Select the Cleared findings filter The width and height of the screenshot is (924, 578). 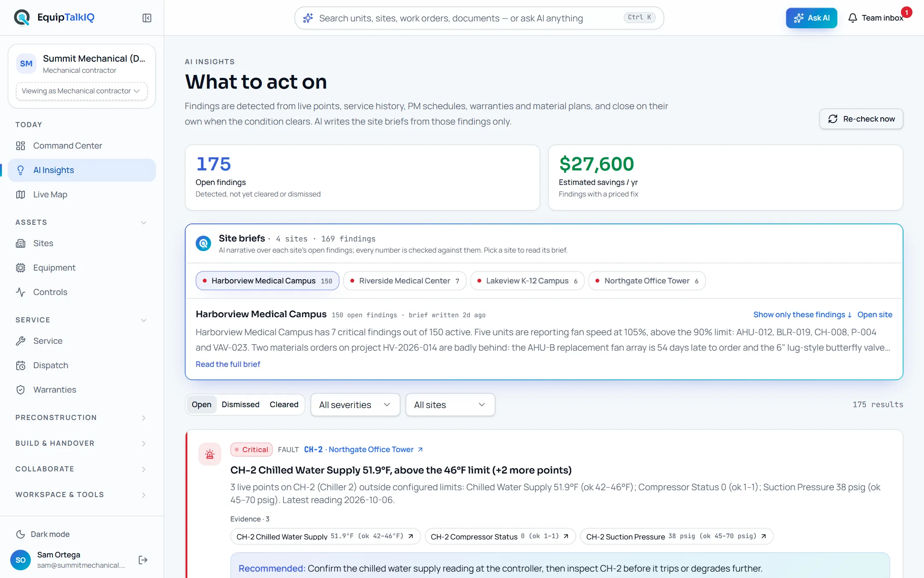click(284, 405)
